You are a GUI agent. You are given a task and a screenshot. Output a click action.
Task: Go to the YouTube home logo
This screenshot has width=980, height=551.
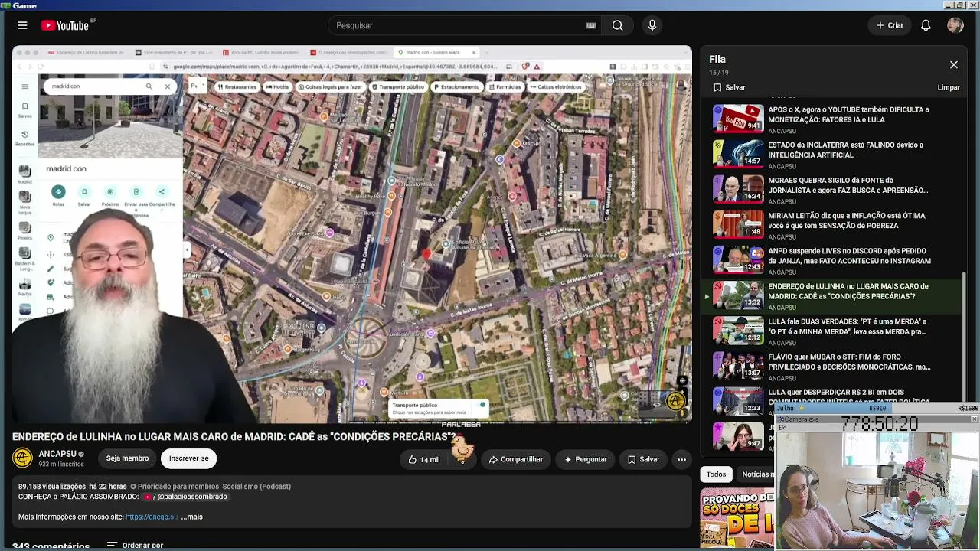[65, 25]
